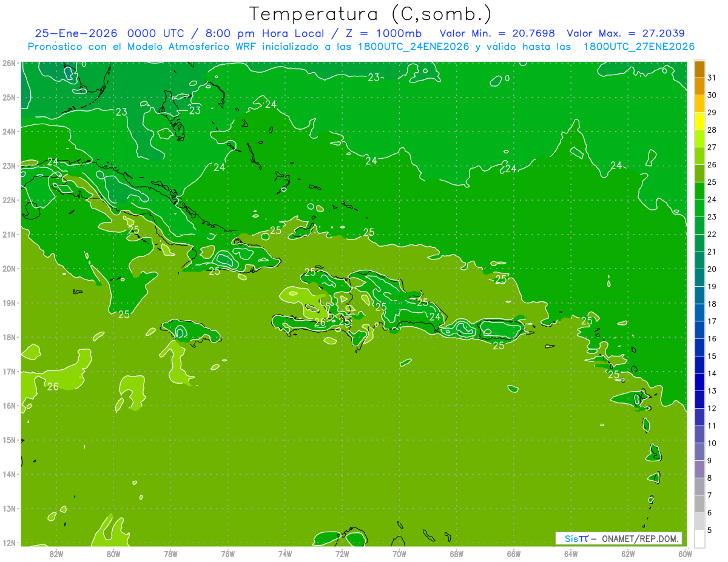
Task: Click the '1800UTC_27ENE2026' valid-until time
Action: pos(639,47)
